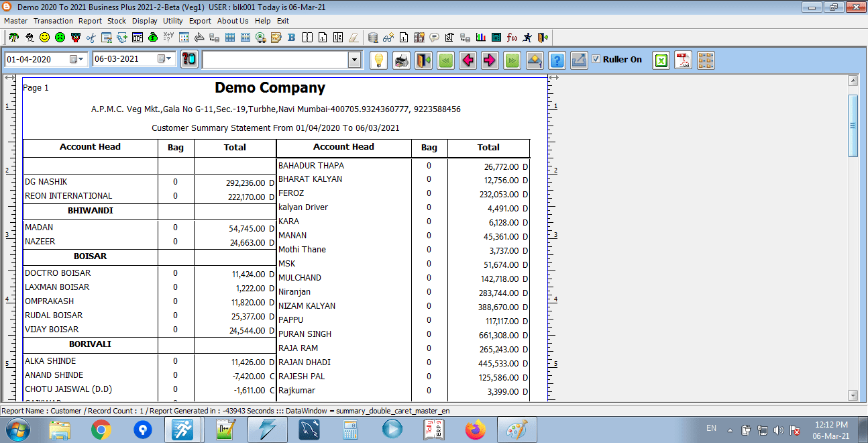Uncheck the Ruller On checkbox

tap(596, 59)
